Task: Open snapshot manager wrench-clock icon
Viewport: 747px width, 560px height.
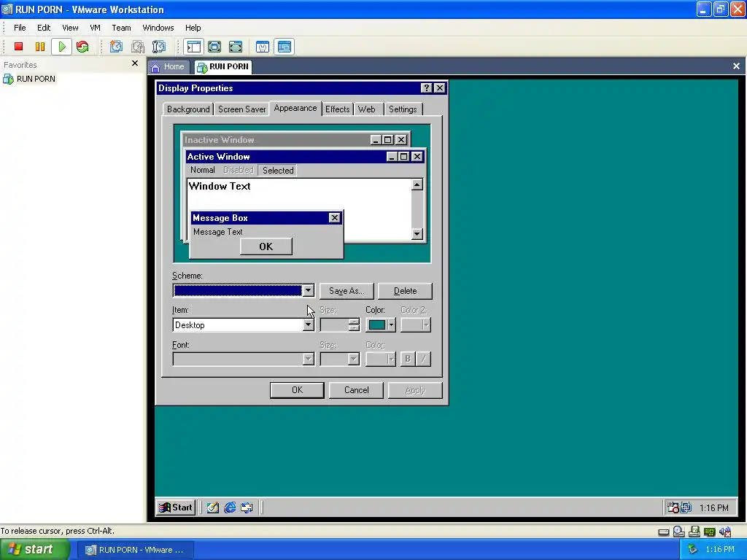Action: [x=159, y=47]
